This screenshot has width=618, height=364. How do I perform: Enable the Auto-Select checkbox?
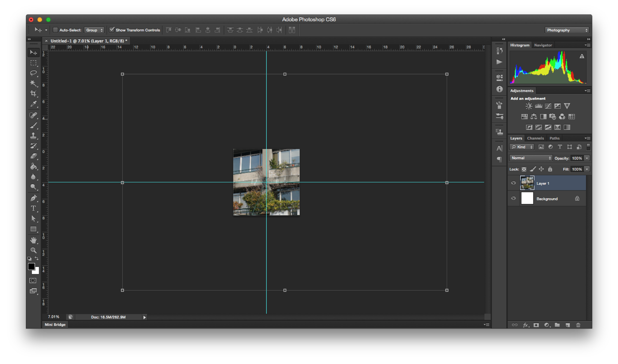[56, 30]
